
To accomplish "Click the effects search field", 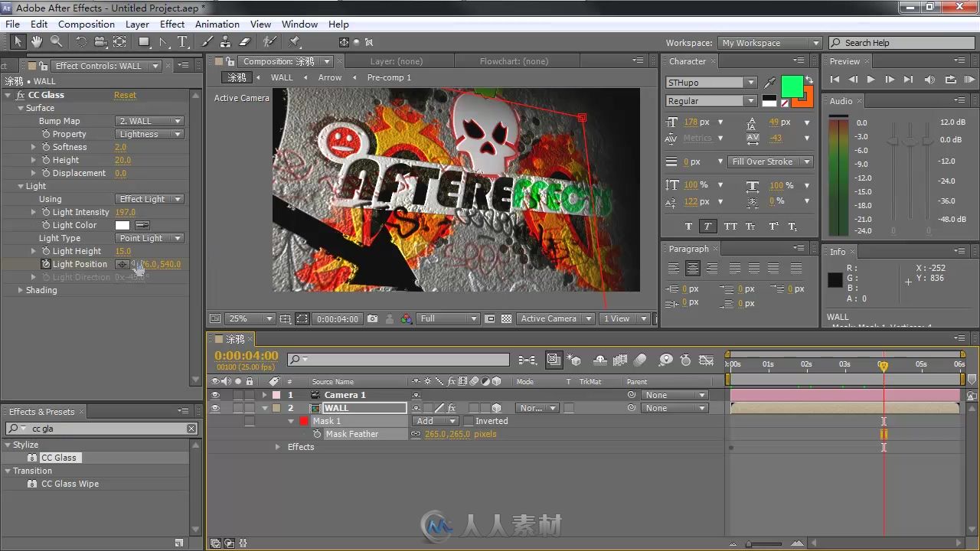I will coord(102,429).
